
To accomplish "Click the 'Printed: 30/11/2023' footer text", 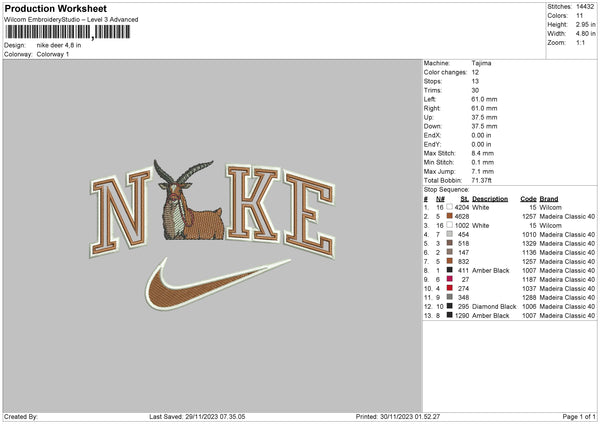I will tap(398, 416).
